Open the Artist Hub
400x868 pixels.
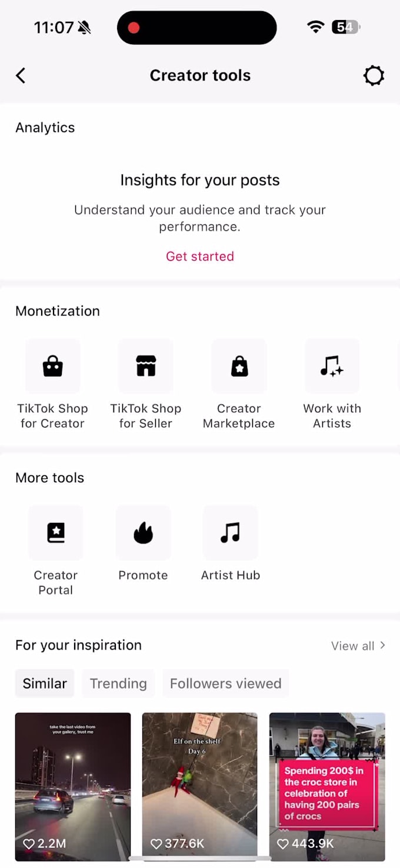pyautogui.click(x=230, y=532)
